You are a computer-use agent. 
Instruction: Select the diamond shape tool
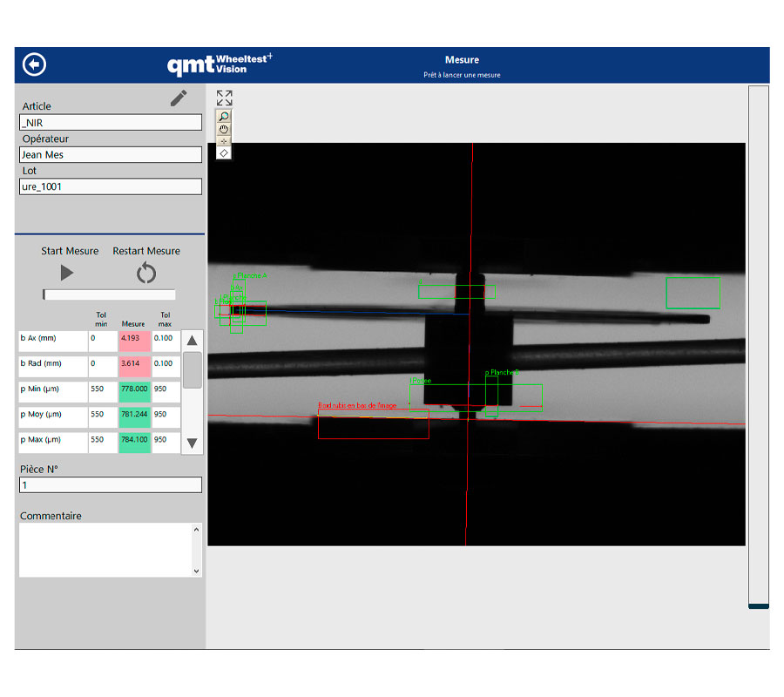click(224, 152)
